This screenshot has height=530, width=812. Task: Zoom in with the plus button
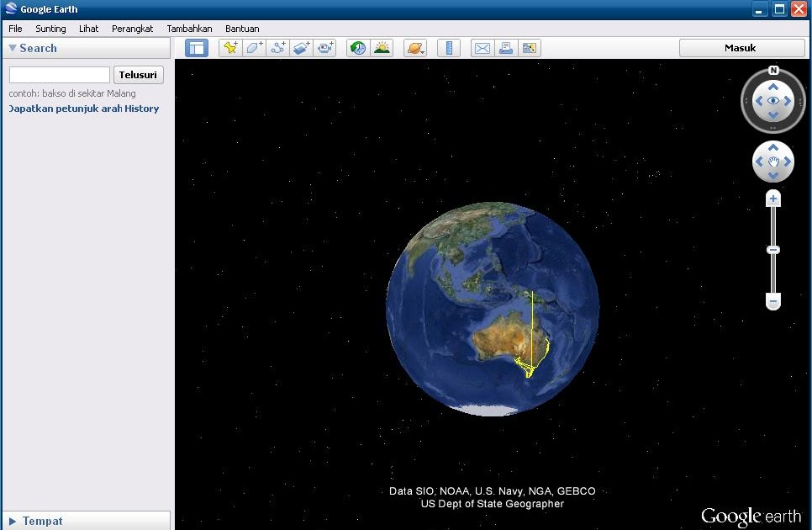[773, 199]
